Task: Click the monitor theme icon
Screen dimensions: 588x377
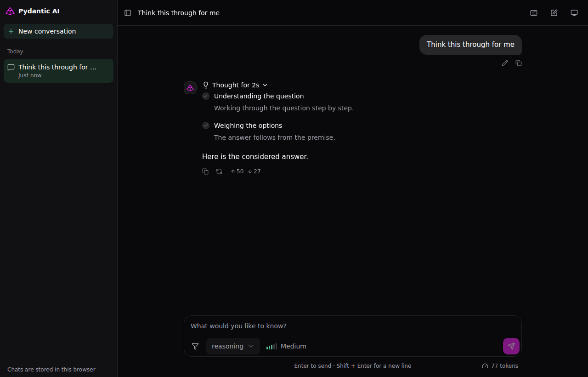Action: [x=574, y=13]
